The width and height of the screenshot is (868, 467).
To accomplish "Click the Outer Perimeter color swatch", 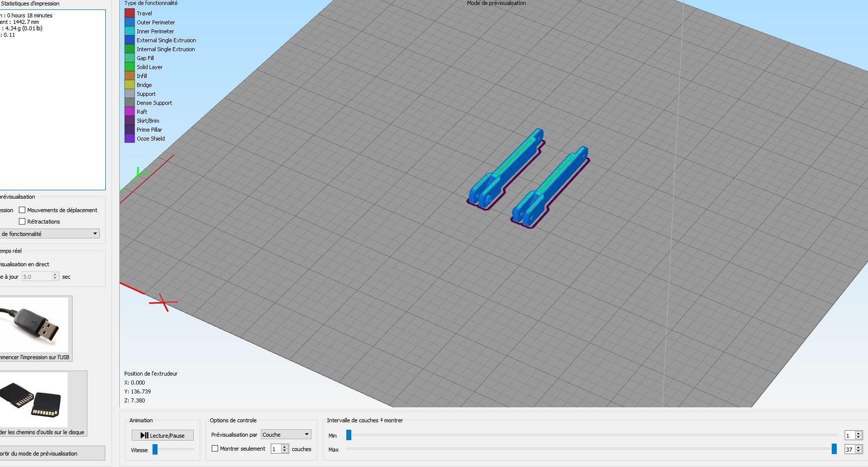I will [x=130, y=22].
